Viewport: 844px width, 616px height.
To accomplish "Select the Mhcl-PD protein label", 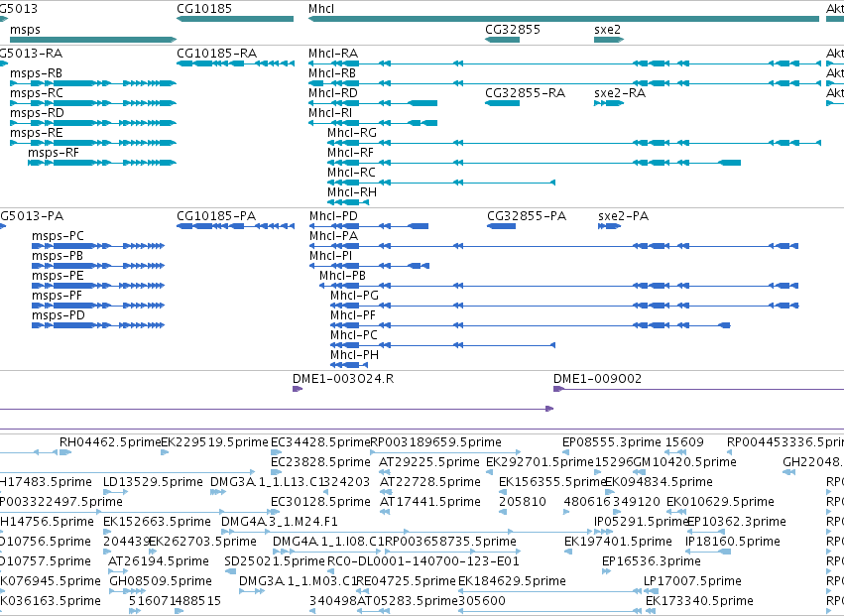I will (x=333, y=216).
